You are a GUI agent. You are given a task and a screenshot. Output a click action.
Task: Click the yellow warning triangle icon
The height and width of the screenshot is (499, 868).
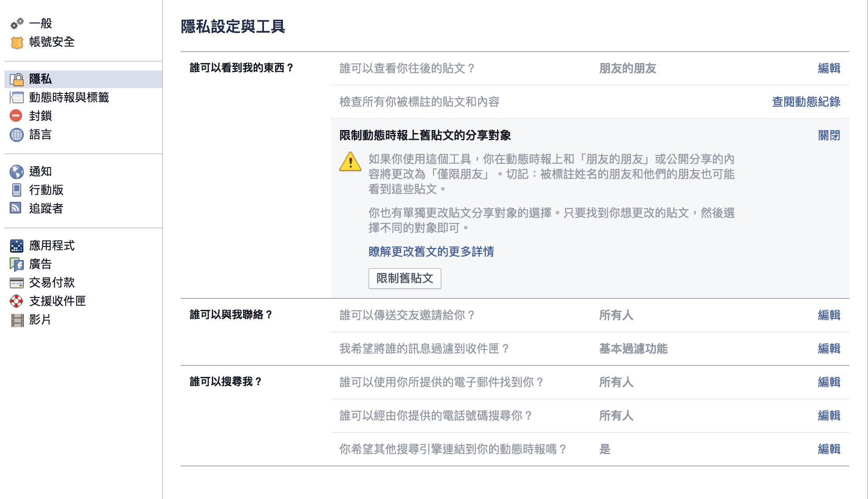click(x=350, y=162)
